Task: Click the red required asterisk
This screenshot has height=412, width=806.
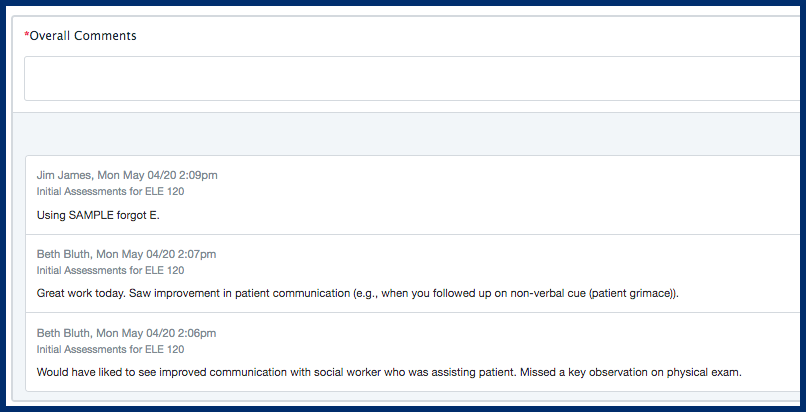Action: [27, 36]
